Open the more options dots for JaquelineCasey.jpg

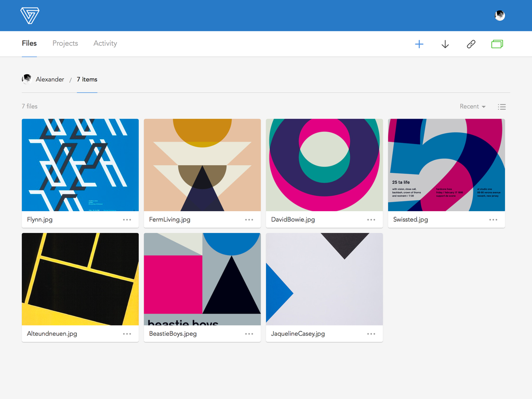(372, 334)
